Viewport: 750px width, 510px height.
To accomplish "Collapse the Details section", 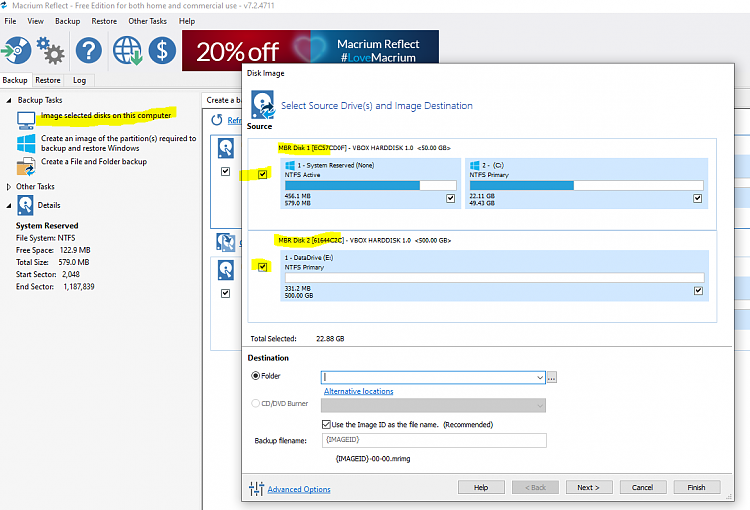I will tap(9, 206).
